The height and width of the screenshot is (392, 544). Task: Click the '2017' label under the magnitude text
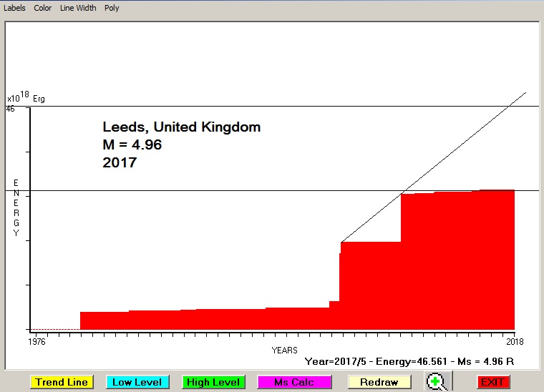[x=120, y=163]
